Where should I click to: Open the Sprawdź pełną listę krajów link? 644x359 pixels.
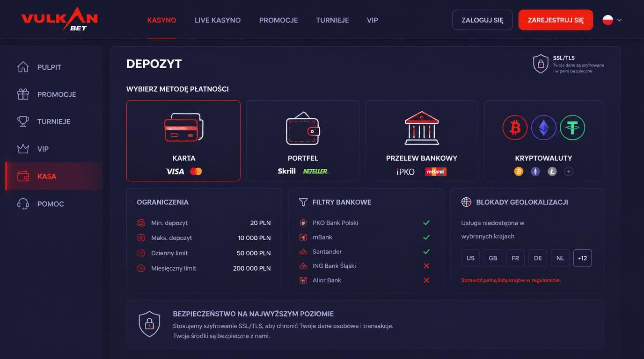(511, 280)
